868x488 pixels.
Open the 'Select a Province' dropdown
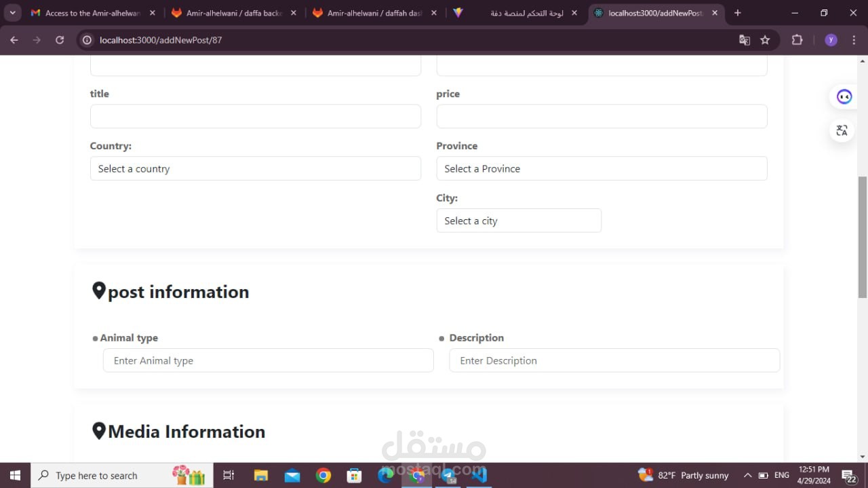click(601, 168)
